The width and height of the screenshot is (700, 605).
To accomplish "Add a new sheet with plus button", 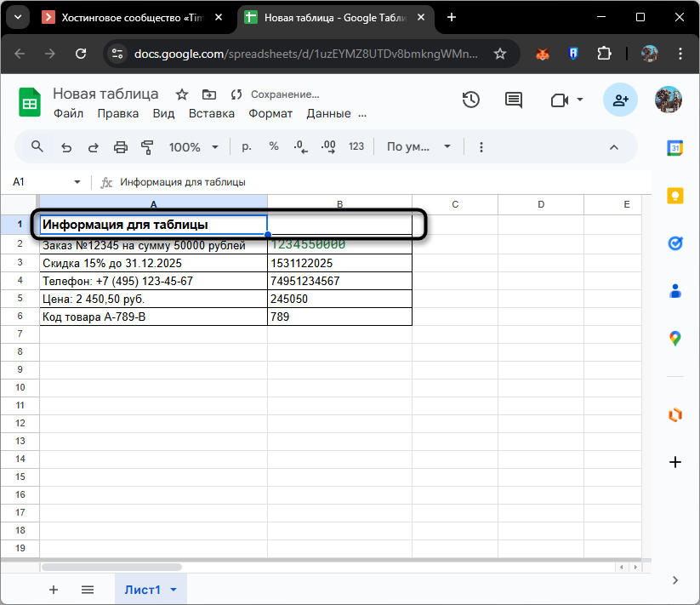I will click(54, 589).
